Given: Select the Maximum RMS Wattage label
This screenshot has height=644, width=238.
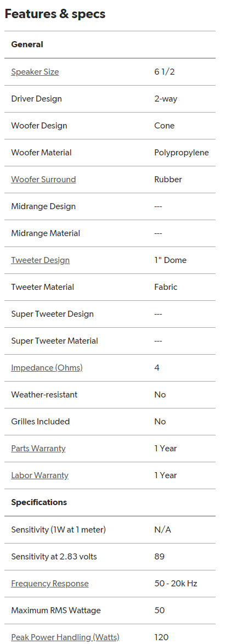Looking at the screenshot, I should tap(56, 611).
